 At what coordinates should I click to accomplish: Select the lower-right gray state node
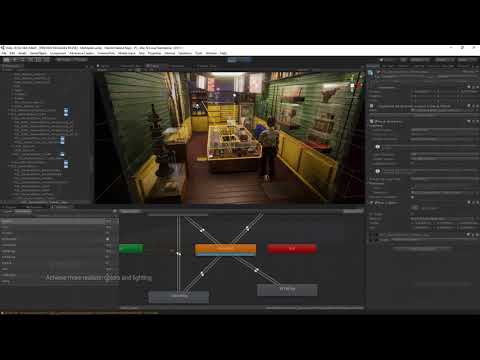pyautogui.click(x=287, y=289)
